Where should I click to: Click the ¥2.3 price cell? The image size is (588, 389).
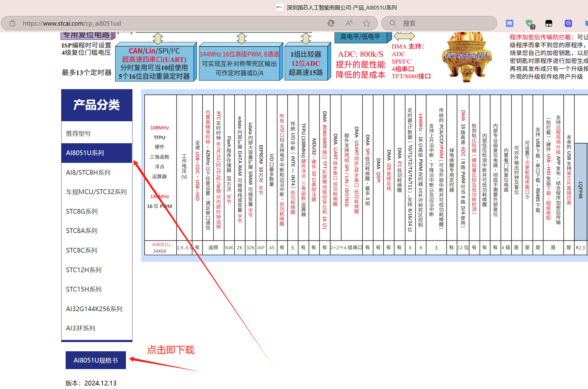point(580,248)
